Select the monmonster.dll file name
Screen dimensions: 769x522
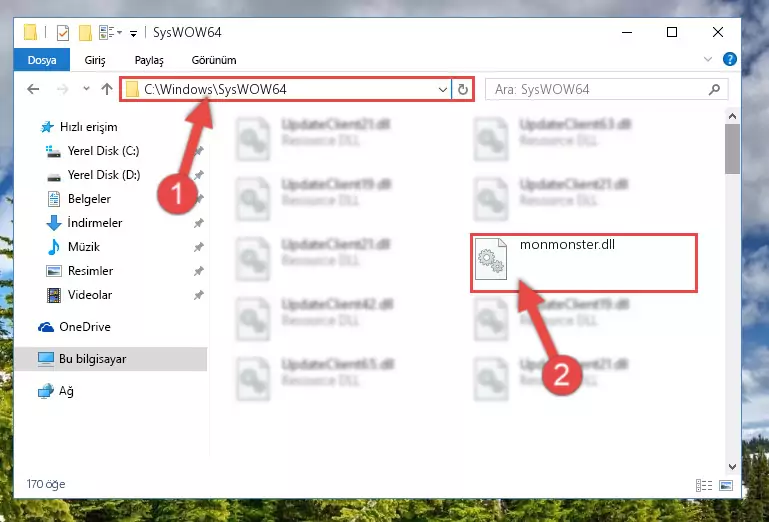(567, 244)
